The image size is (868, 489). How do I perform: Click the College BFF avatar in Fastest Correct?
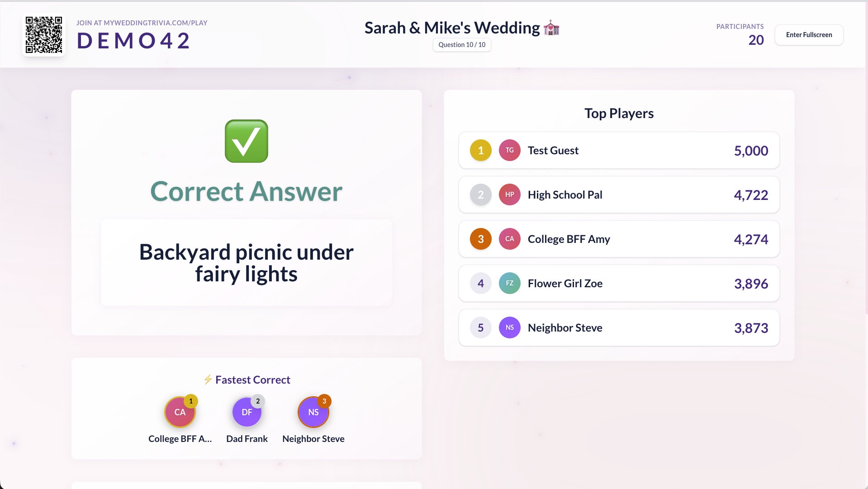click(x=180, y=412)
